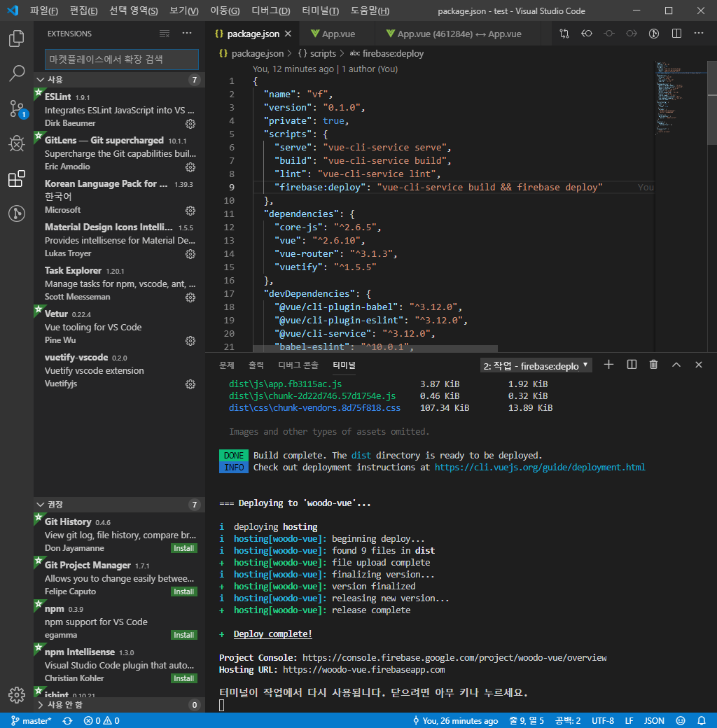Collapse the 사용 (enabled) extensions section
The height and width of the screenshot is (728, 717).
tap(119, 79)
